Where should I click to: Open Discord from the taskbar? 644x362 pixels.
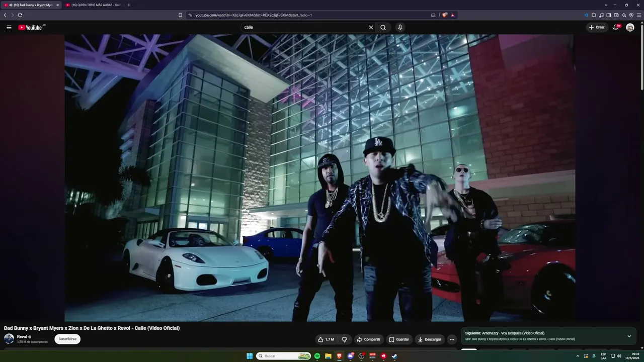click(x=350, y=356)
